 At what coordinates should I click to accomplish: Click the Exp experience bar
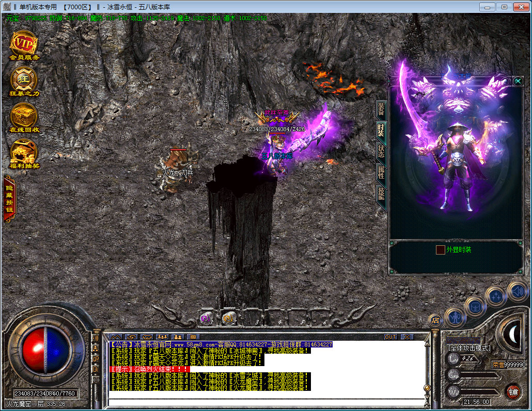click(474, 375)
